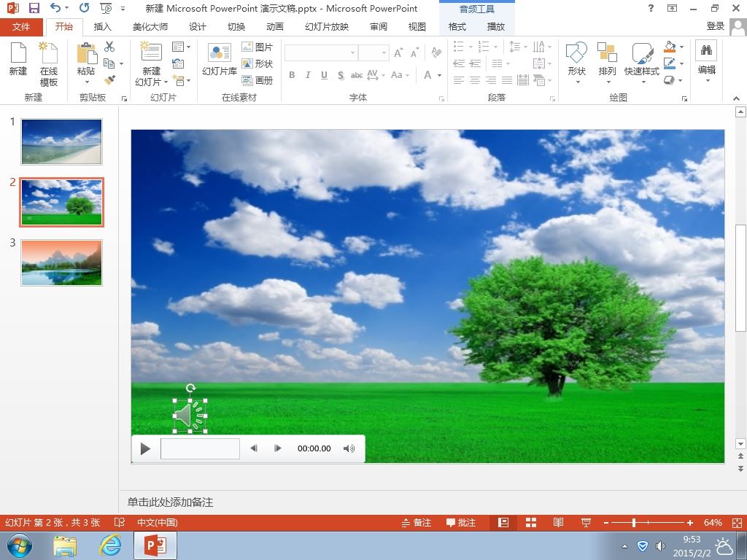747x560 pixels.
Task: Click the audio progress track
Action: 200,448
